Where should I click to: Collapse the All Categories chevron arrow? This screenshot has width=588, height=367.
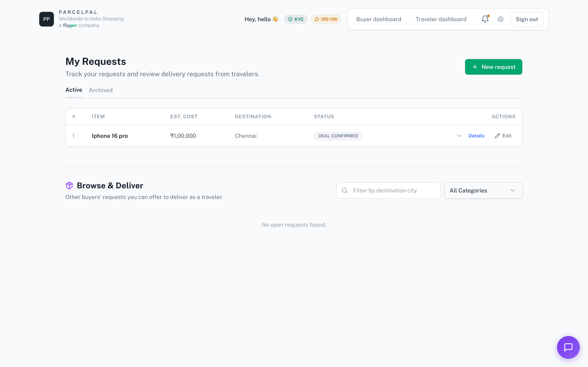[x=513, y=191]
